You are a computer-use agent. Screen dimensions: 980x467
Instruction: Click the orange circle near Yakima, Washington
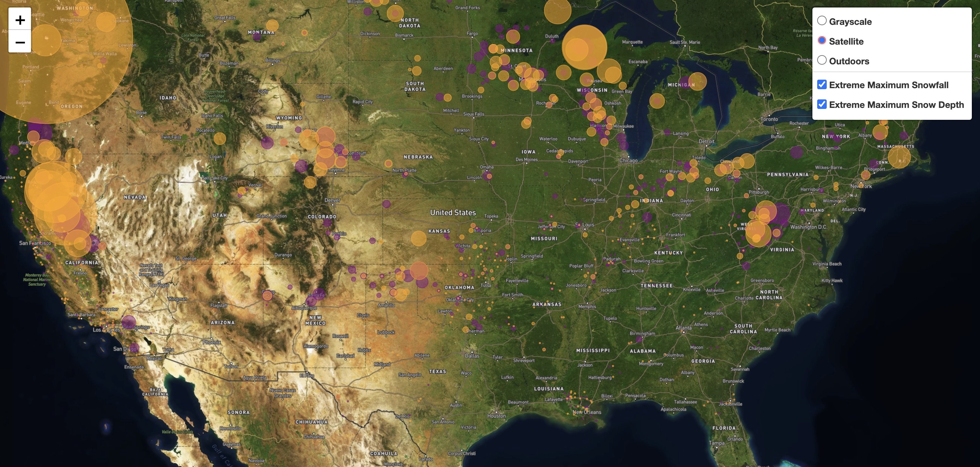point(46,40)
